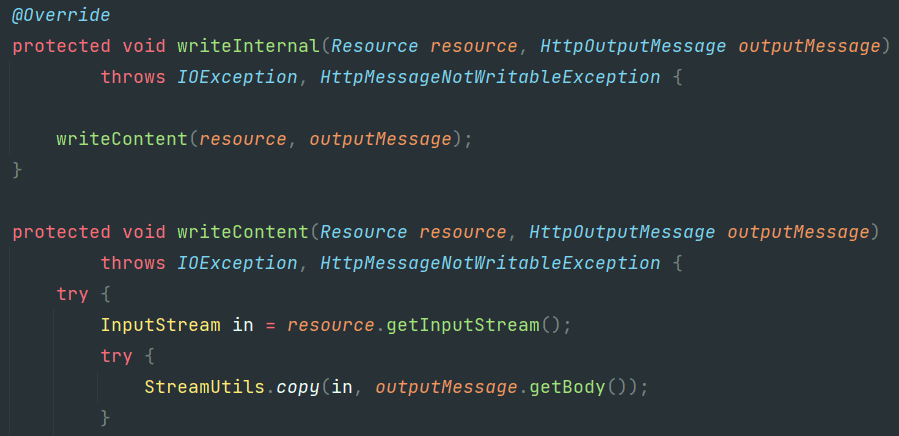Click the writeContent call inside writeInternal

point(122,139)
